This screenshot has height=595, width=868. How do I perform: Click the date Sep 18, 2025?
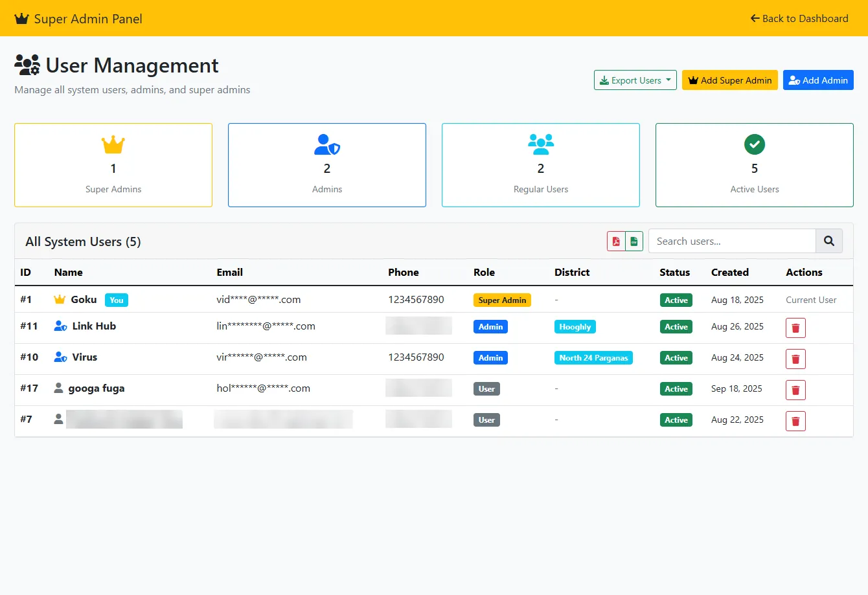[737, 388]
